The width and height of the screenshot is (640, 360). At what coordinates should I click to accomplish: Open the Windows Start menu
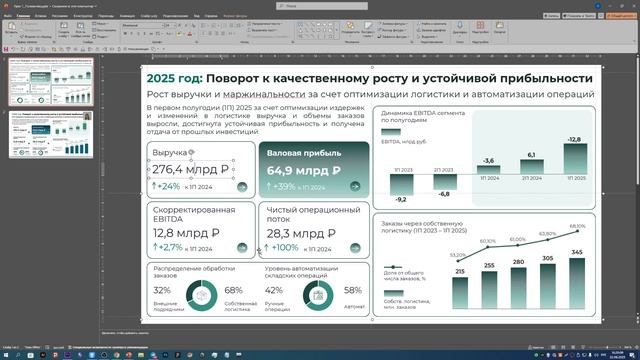click(6, 355)
